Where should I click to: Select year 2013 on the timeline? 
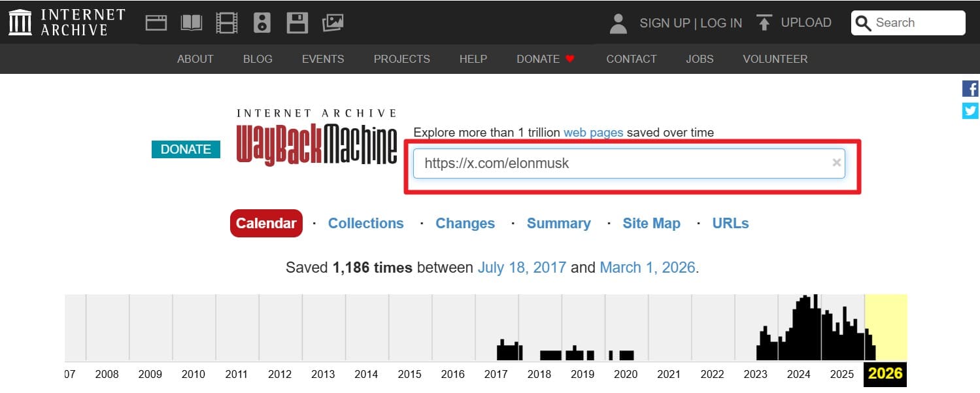pyautogui.click(x=323, y=374)
